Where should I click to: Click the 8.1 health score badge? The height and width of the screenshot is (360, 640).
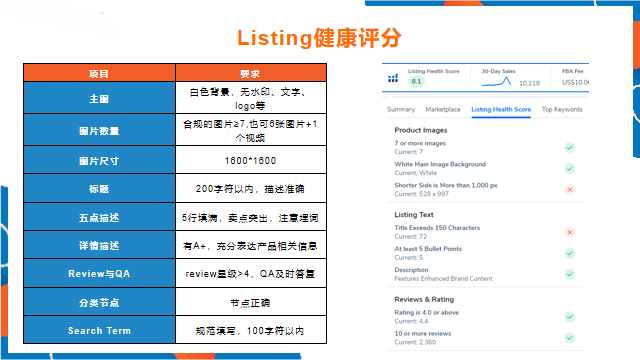coord(416,81)
